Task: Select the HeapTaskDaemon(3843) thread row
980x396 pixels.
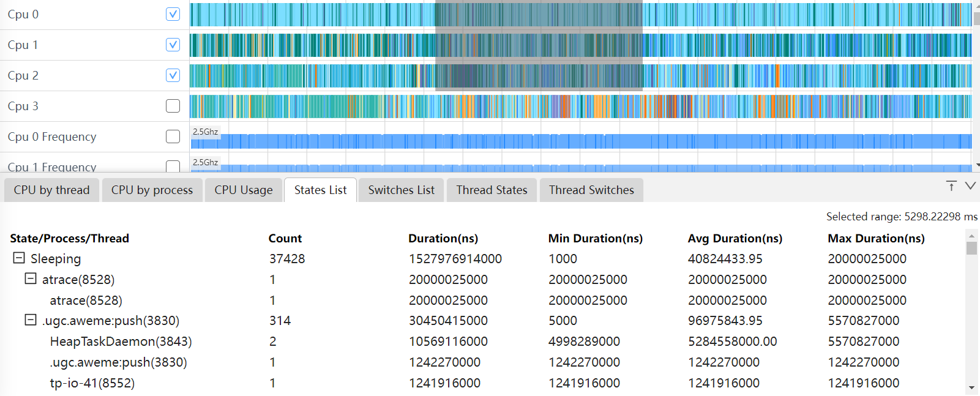Action: tap(121, 342)
